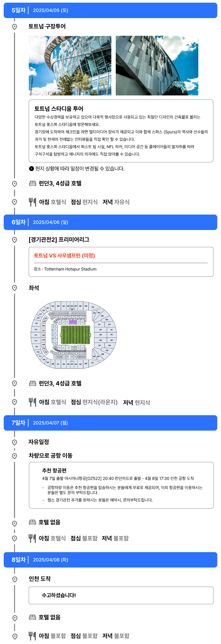
Task: Click bed icon for Day 5 hotel
Action: click(33, 183)
